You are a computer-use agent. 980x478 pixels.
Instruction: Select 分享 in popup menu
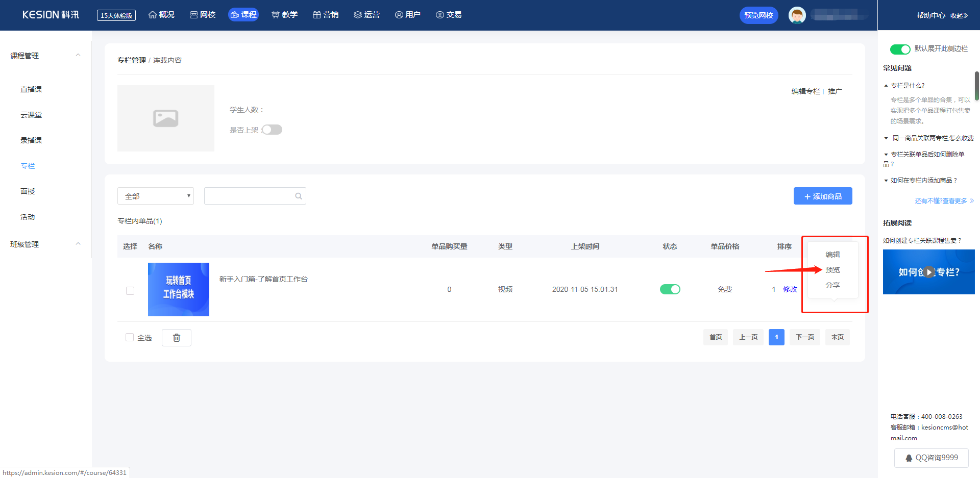832,285
